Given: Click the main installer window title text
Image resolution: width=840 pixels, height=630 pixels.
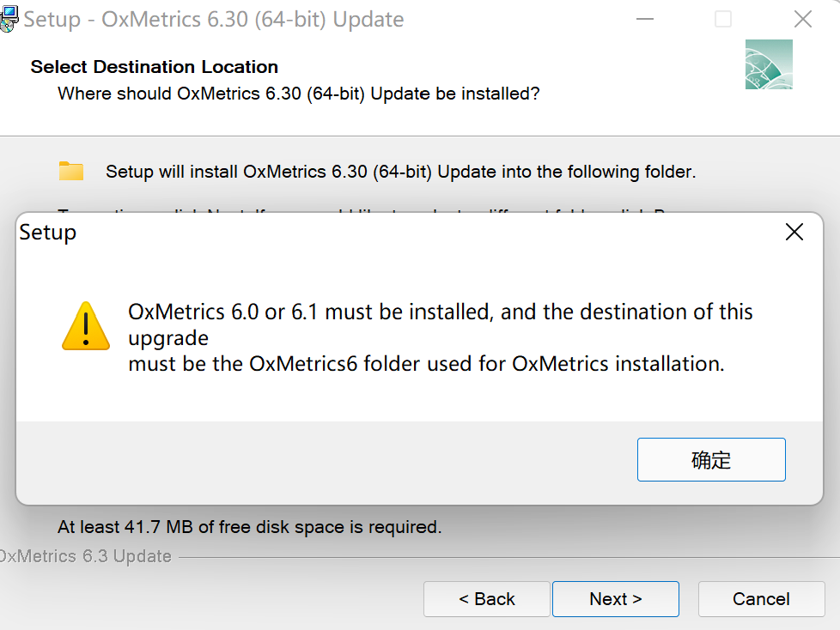Looking at the screenshot, I should tap(214, 20).
